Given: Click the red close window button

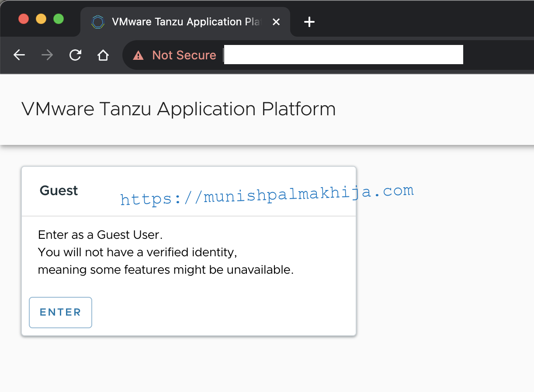Looking at the screenshot, I should tap(24, 19).
